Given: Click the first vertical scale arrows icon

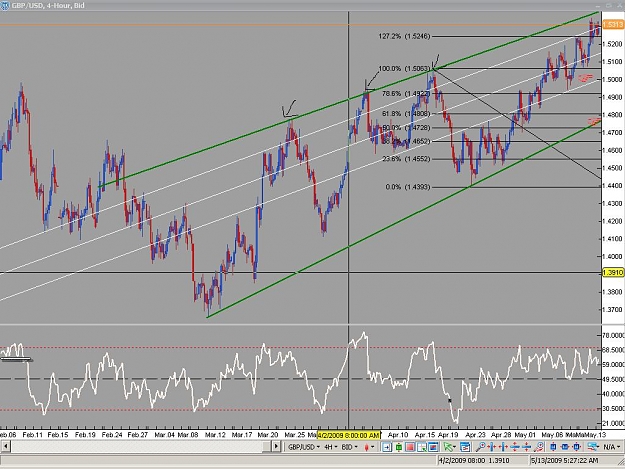Looking at the screenshot, I should (515, 447).
